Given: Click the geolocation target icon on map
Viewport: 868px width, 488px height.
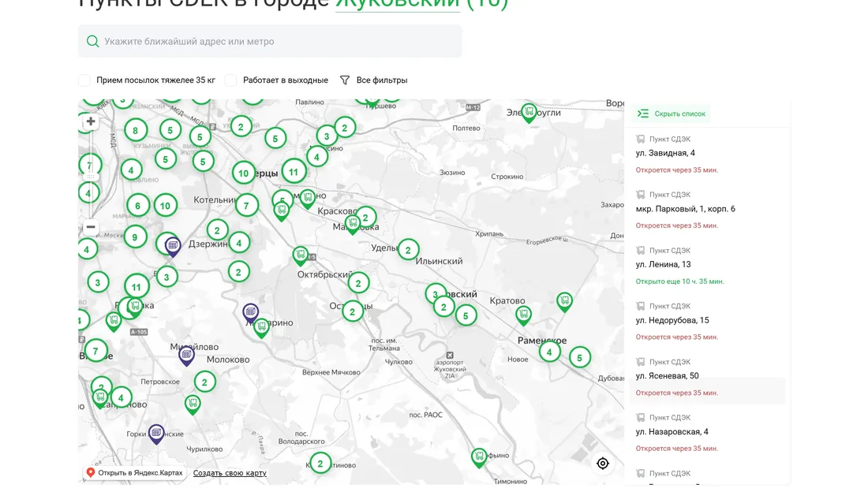Looking at the screenshot, I should point(603,464).
